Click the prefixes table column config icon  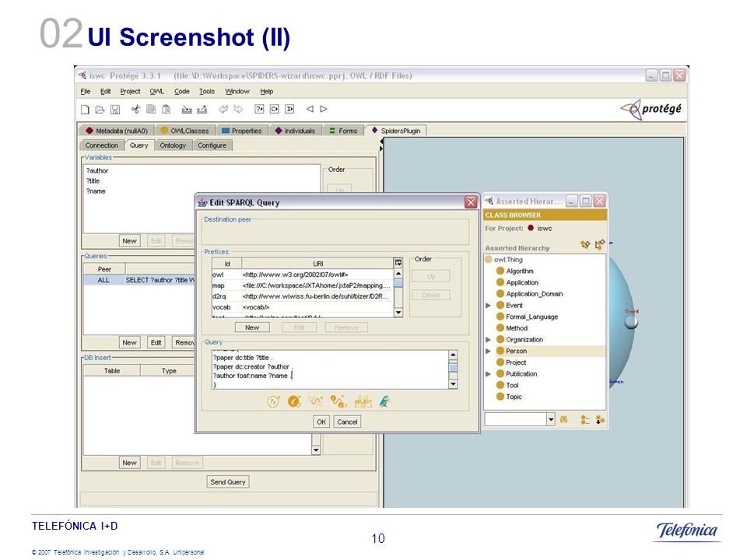click(x=398, y=263)
